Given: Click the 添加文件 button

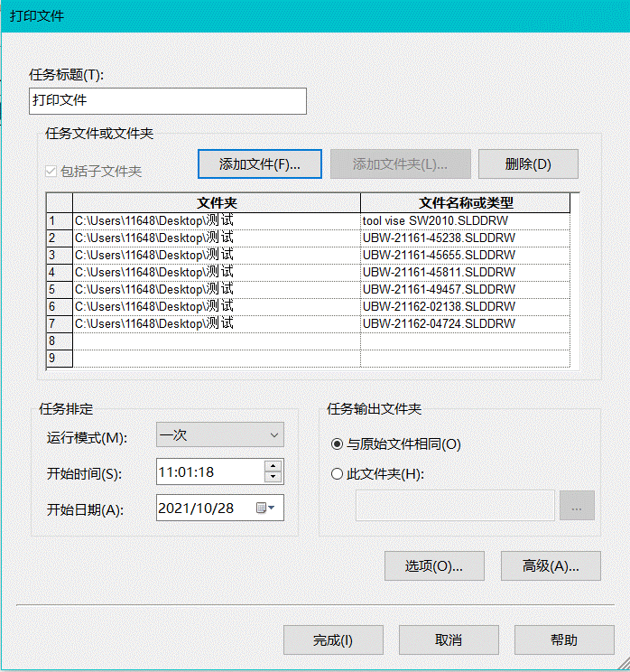Looking at the screenshot, I should coord(258,164).
